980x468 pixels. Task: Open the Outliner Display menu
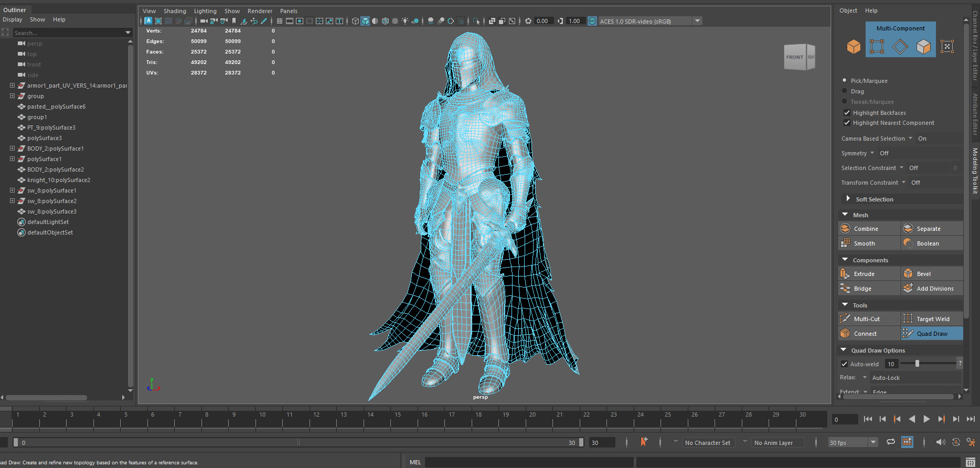pos(13,19)
